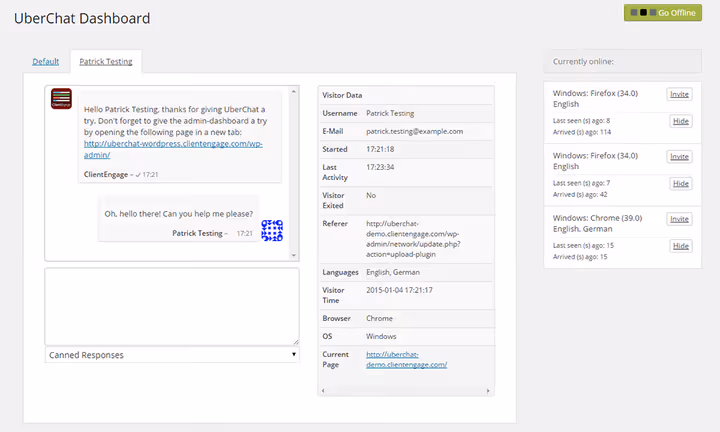The image size is (720, 432).
Task: Hide the first Firefox visitor
Action: 681,121
